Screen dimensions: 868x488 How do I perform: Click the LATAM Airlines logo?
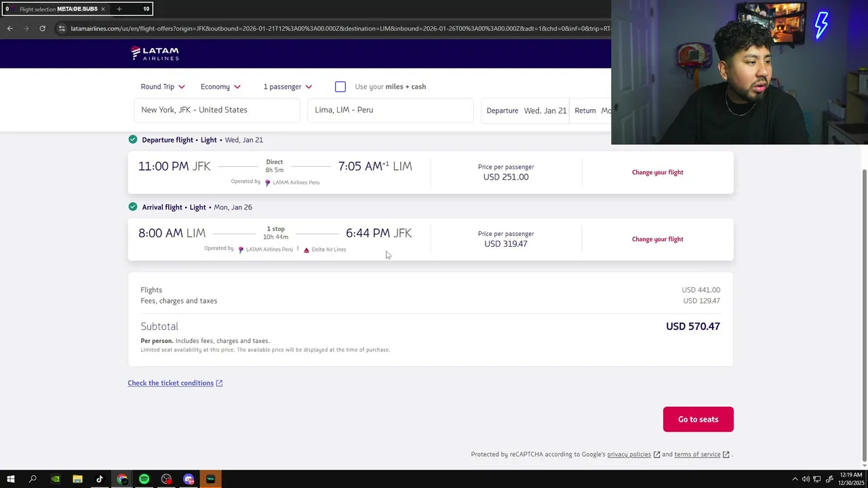coord(155,54)
